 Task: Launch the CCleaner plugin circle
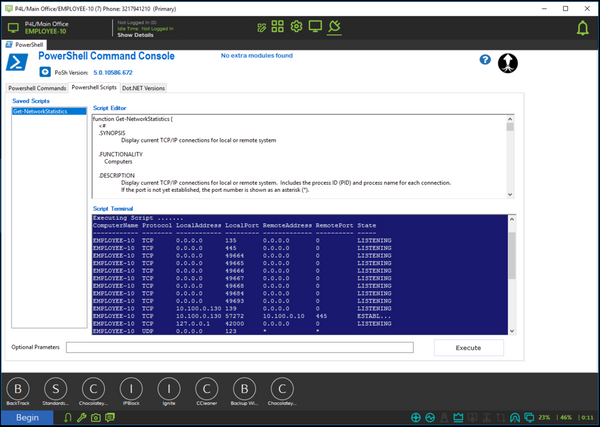point(207,389)
